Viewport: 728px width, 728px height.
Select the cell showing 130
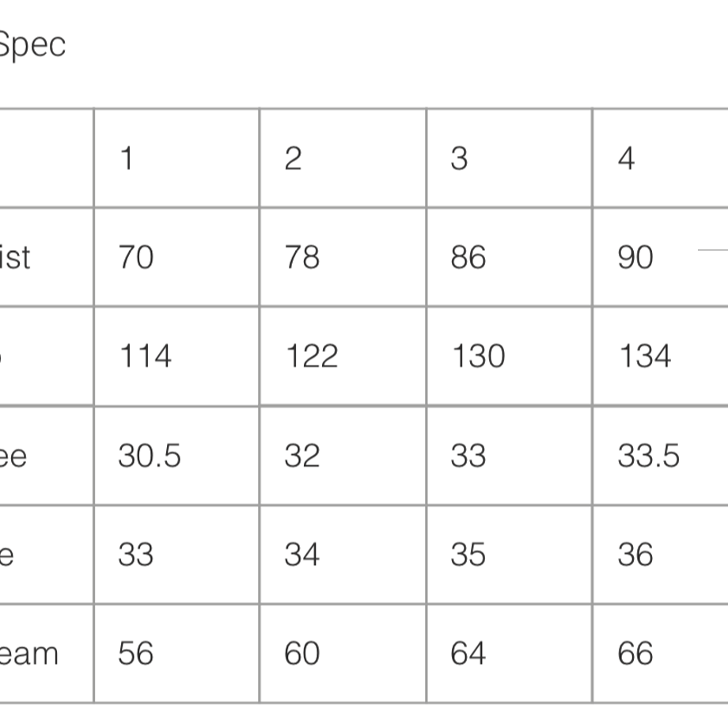click(x=510, y=356)
